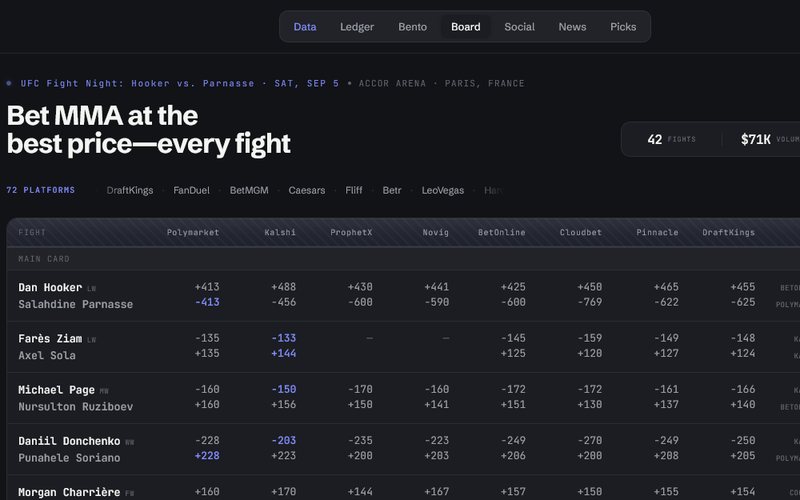
Task: Click the Cloudbet column header
Action: pyautogui.click(x=581, y=233)
